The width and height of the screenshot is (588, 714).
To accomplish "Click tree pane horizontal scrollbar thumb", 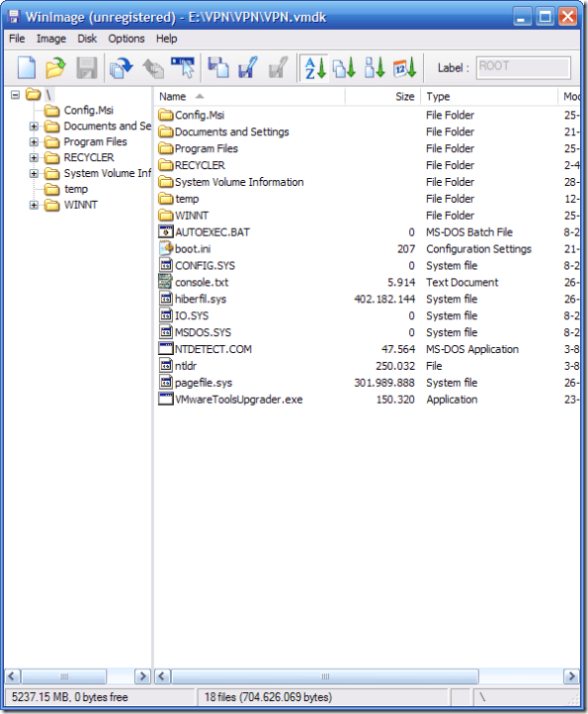I will point(63,676).
